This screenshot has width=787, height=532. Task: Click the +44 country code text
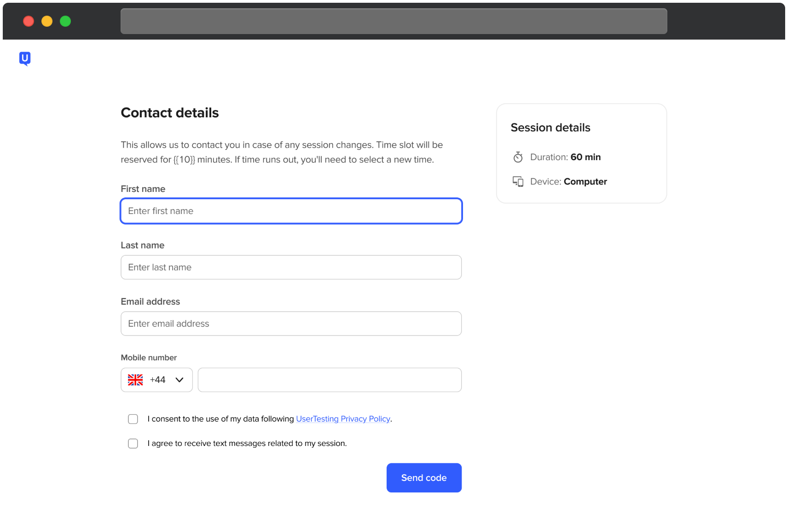click(157, 380)
